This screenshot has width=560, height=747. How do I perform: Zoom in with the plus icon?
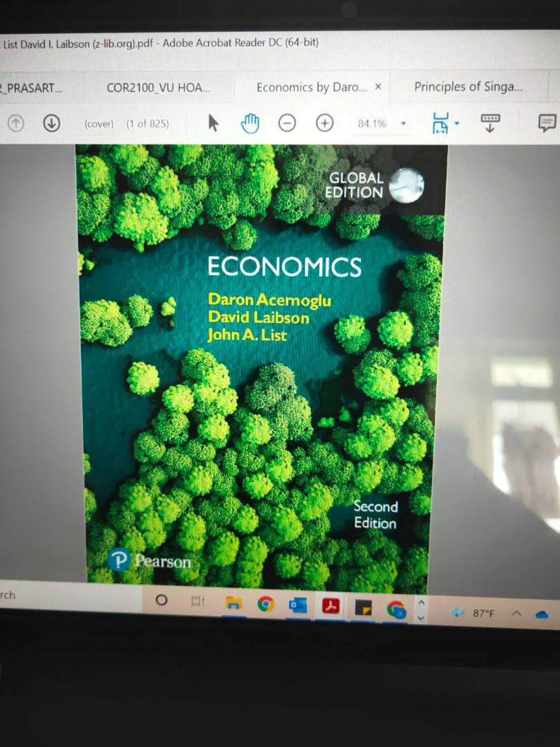[x=324, y=123]
